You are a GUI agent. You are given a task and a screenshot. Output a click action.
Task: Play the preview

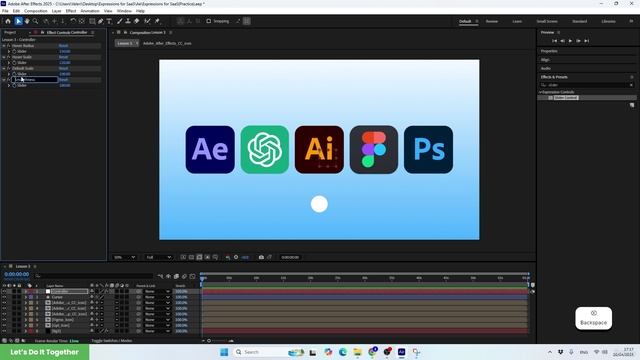(x=570, y=41)
